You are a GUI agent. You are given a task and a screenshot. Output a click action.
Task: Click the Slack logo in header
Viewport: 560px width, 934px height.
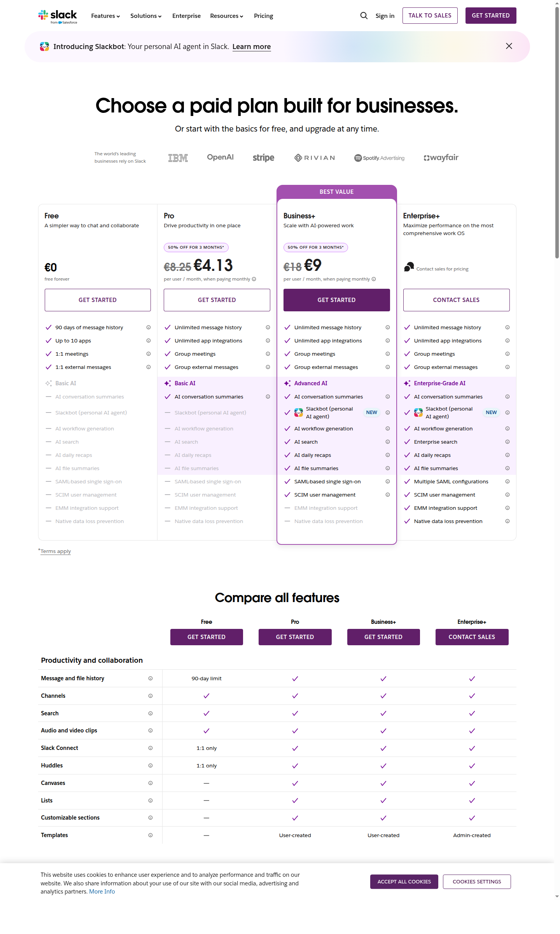click(x=58, y=16)
